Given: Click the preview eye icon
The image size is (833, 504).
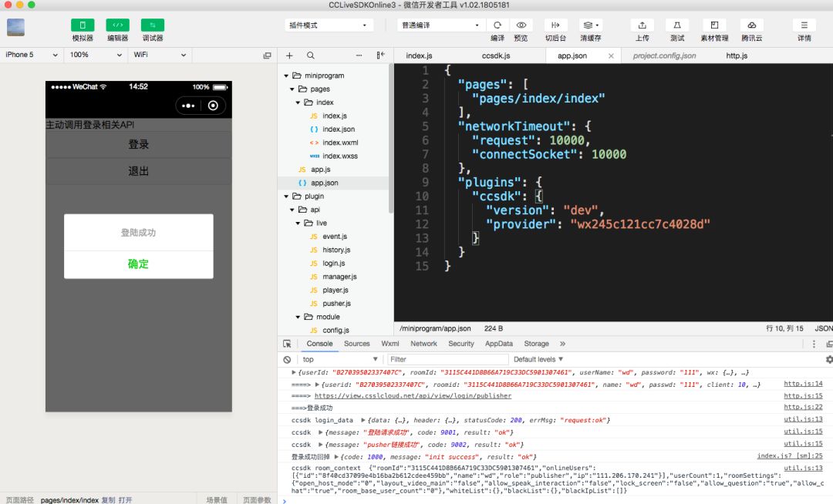Looking at the screenshot, I should pyautogui.click(x=521, y=25).
